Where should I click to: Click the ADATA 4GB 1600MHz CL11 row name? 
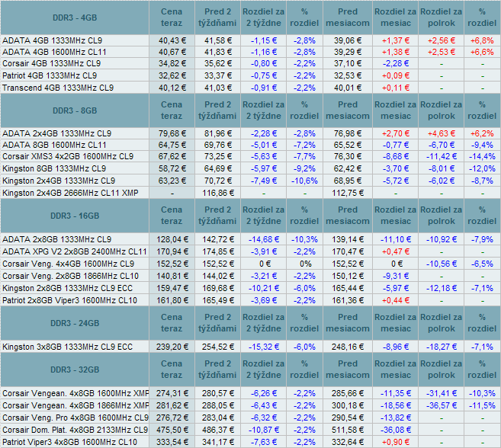(54, 52)
